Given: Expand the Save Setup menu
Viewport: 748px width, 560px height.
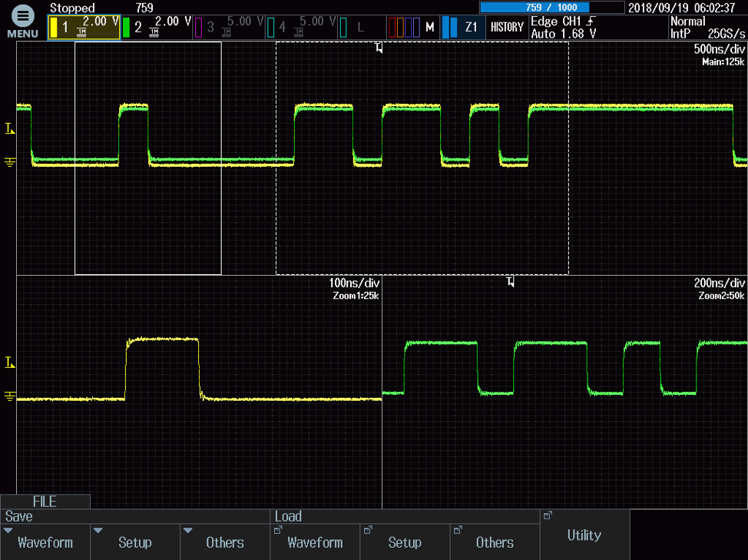Looking at the screenshot, I should (135, 542).
